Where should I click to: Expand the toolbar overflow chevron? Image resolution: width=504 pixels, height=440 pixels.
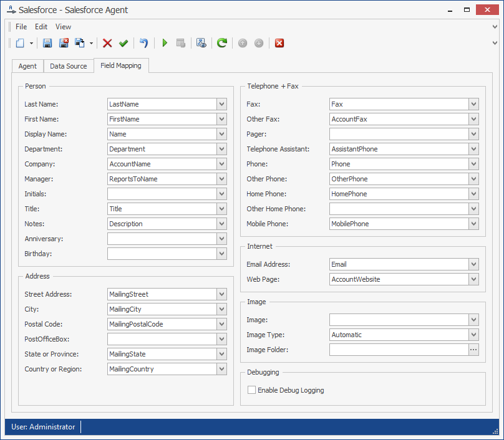pyautogui.click(x=495, y=43)
